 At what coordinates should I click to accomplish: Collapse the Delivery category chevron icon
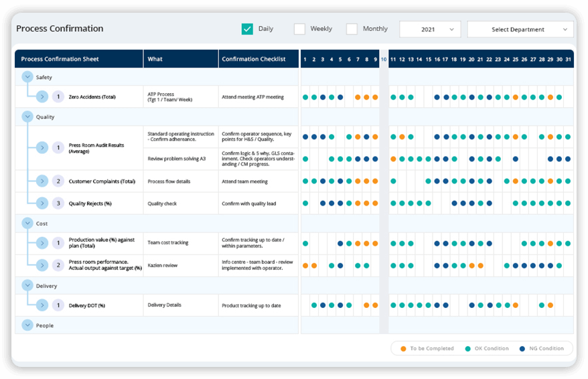(x=27, y=286)
